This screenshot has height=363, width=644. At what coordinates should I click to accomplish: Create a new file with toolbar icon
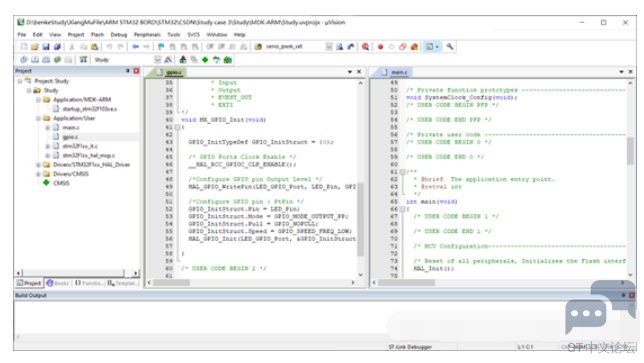pyautogui.click(x=24, y=47)
